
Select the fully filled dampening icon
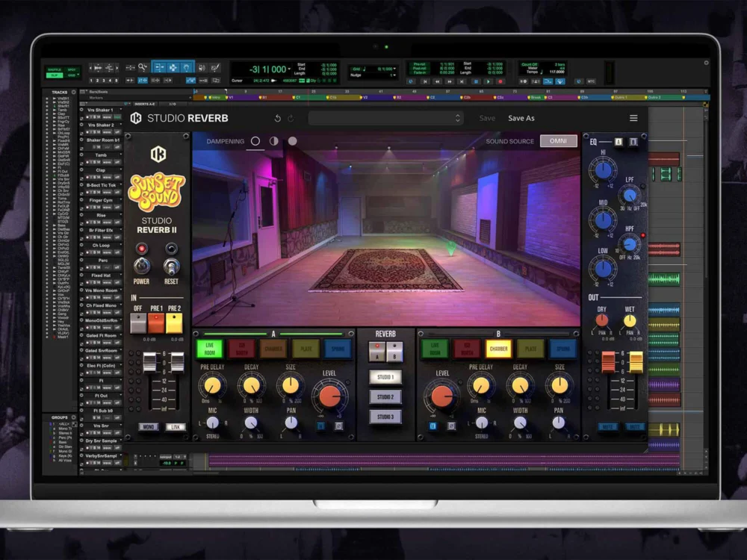tap(292, 141)
